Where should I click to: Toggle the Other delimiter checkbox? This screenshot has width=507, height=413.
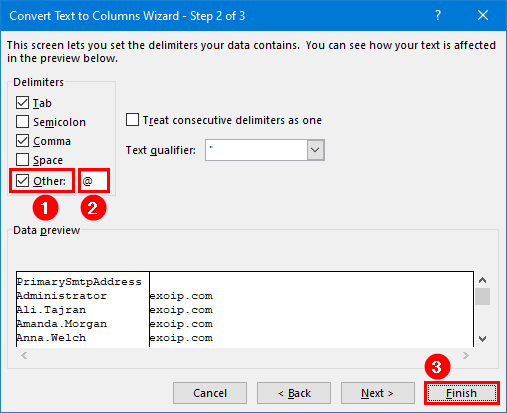point(22,181)
